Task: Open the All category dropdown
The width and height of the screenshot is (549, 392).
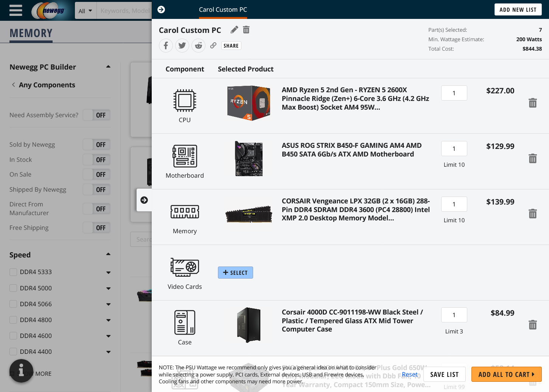Action: pos(86,11)
